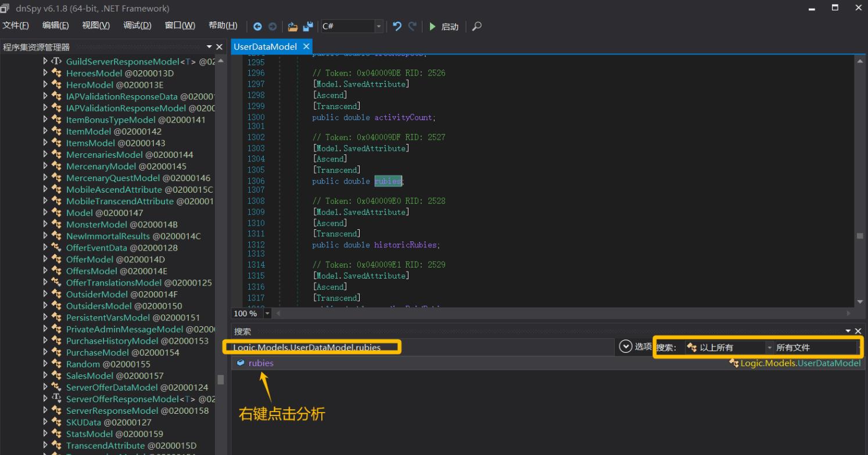Open the 编辑(E) menu

[x=56, y=26]
